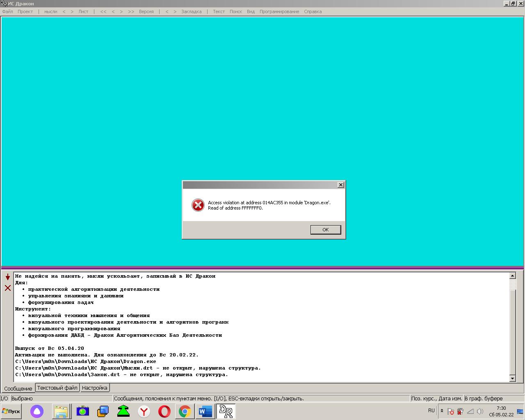Open the Справка menu

click(x=313, y=11)
